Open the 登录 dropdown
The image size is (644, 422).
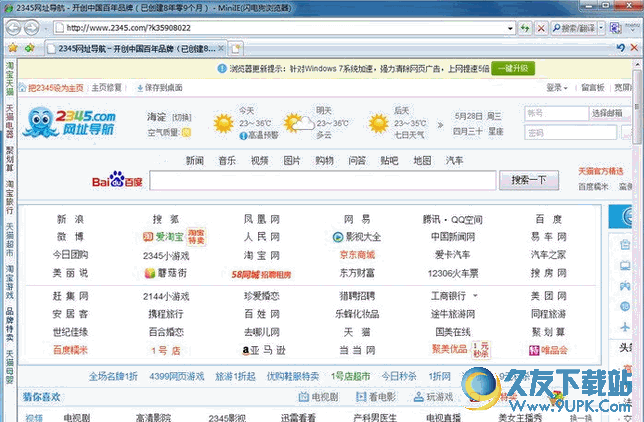point(557,88)
